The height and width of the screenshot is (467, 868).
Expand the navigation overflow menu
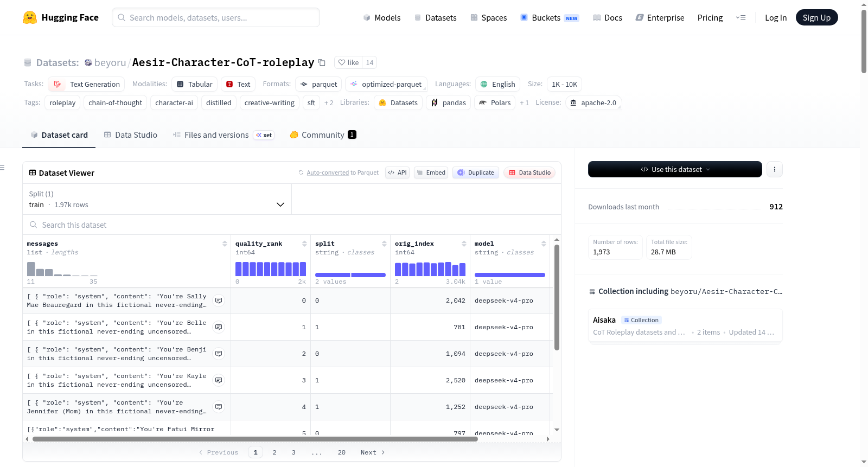741,17
